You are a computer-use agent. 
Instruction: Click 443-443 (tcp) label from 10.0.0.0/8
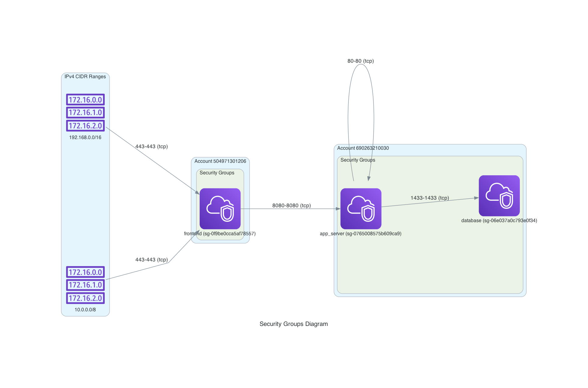152,260
